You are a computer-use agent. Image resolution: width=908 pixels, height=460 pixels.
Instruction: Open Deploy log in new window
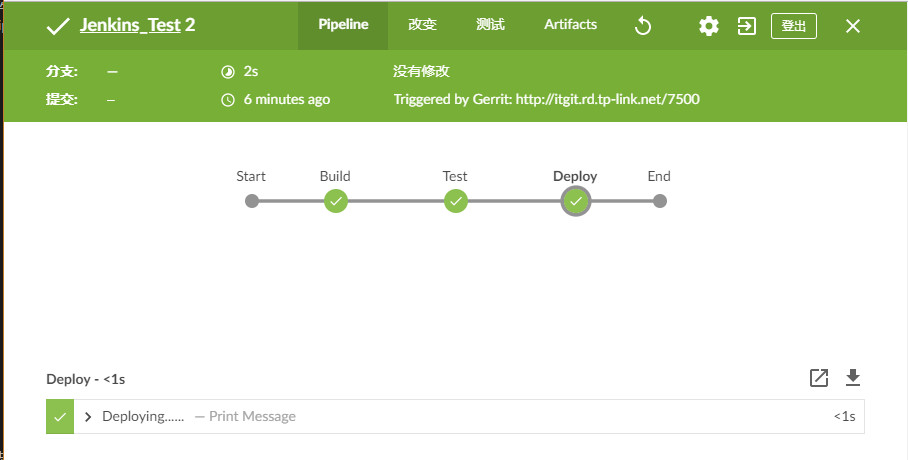819,378
